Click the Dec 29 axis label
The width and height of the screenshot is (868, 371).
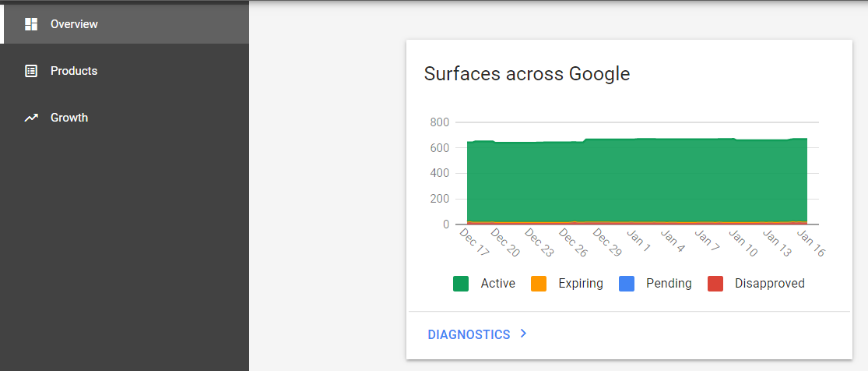[x=606, y=243]
